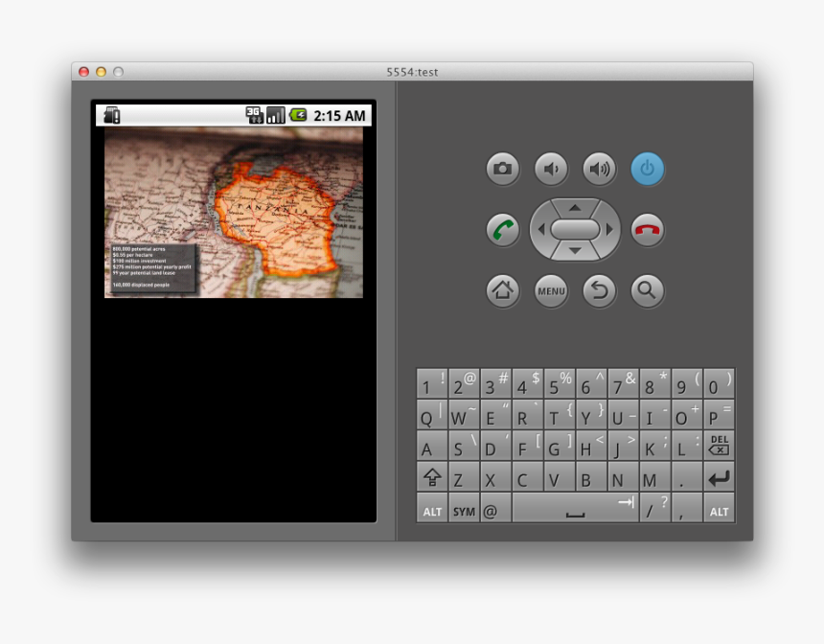This screenshot has height=644, width=824.
Task: Click the 1 number key
Action: coord(432,383)
